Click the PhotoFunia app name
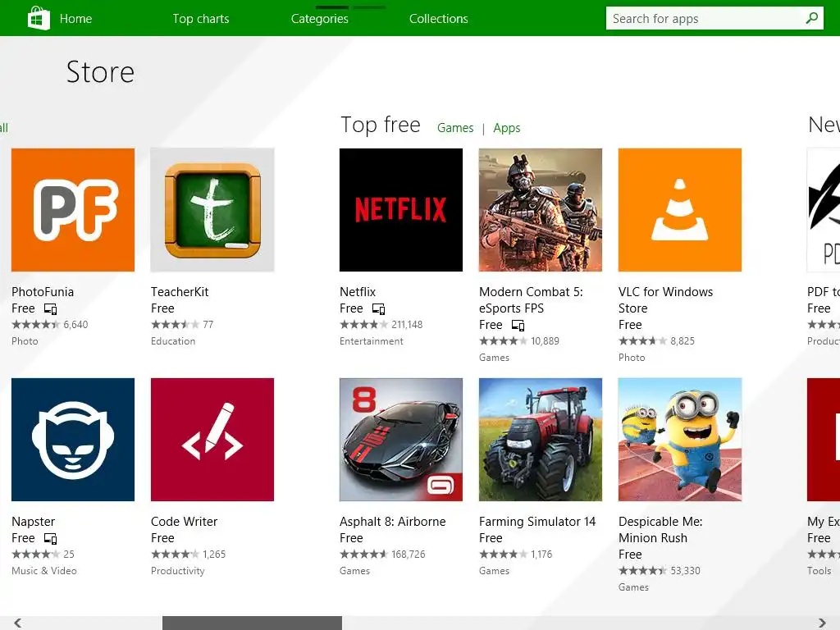This screenshot has height=630, width=840. (x=43, y=292)
